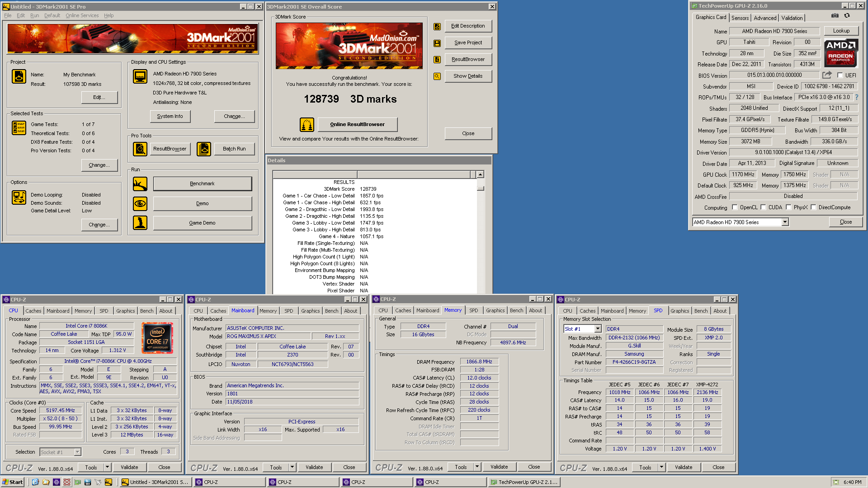Switch to the Sensors tab in GPU-Z
Image resolution: width=868 pixels, height=488 pixels.
(740, 18)
